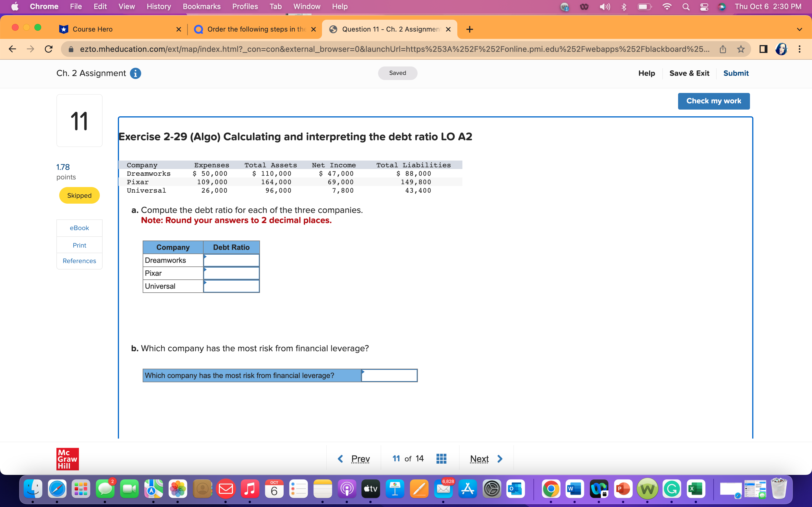
Task: Open the Chrome profile avatar
Action: (781, 49)
